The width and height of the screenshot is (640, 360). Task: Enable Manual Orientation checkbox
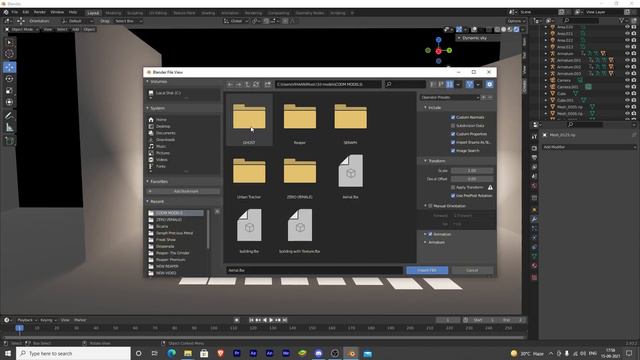[x=430, y=206]
